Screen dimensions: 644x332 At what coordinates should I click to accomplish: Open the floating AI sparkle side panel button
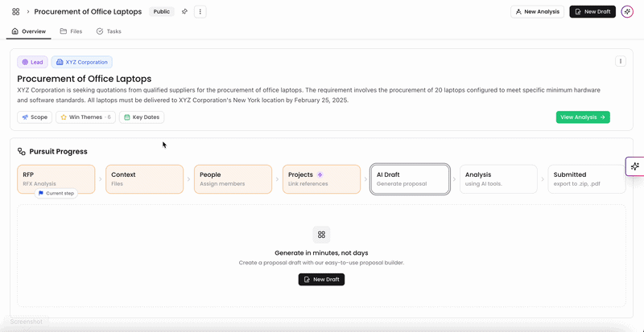[635, 166]
